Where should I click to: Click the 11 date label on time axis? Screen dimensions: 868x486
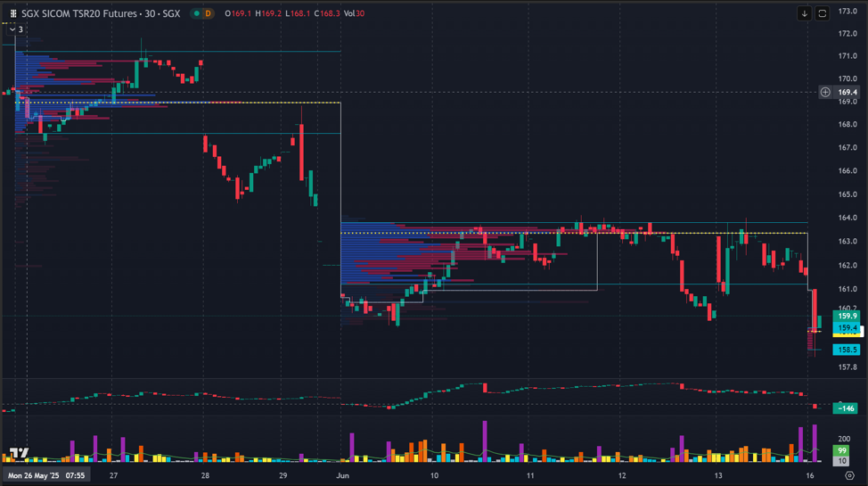coord(530,475)
